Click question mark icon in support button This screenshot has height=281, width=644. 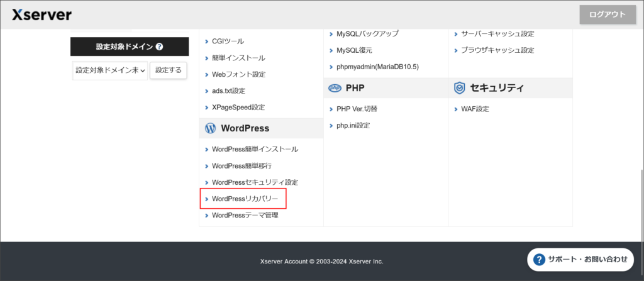pos(538,260)
